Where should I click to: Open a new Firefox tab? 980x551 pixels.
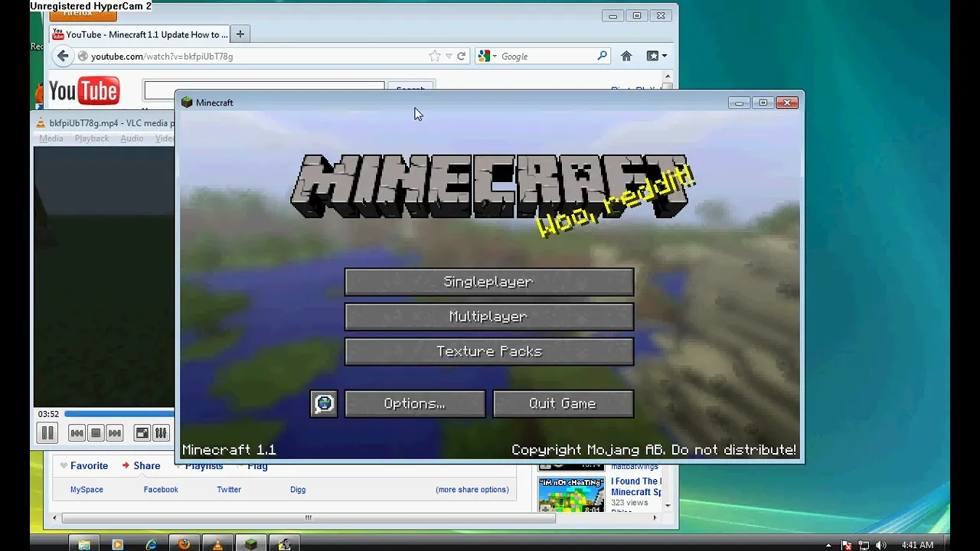tap(240, 34)
